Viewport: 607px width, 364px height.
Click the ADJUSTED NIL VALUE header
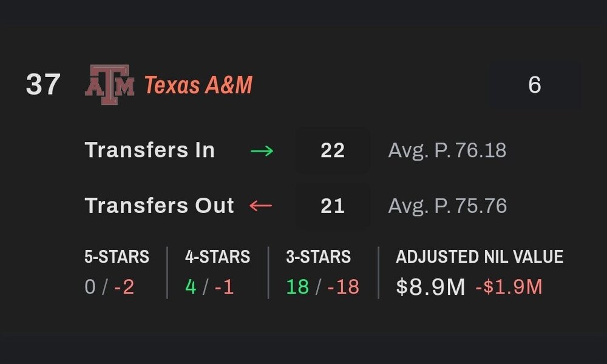480,257
